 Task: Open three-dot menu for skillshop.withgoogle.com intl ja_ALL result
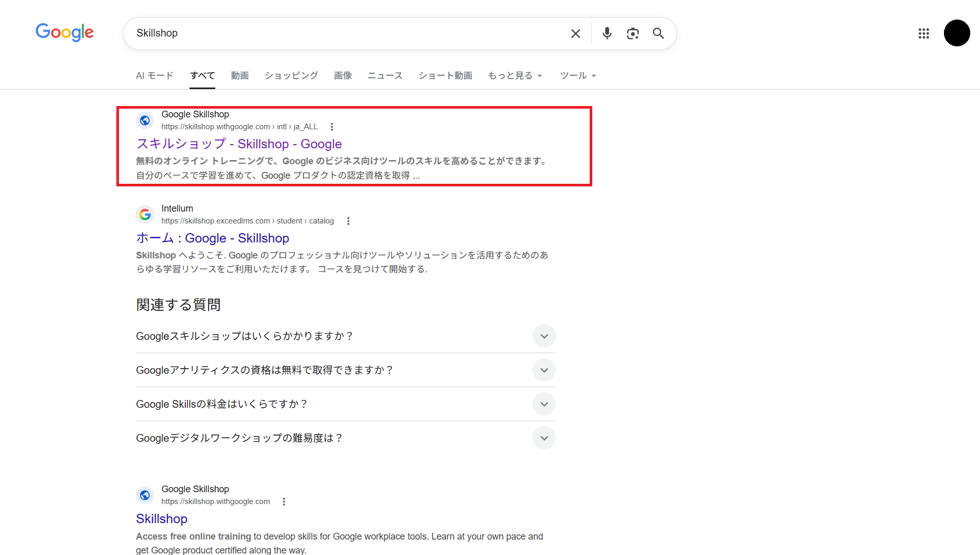point(332,127)
